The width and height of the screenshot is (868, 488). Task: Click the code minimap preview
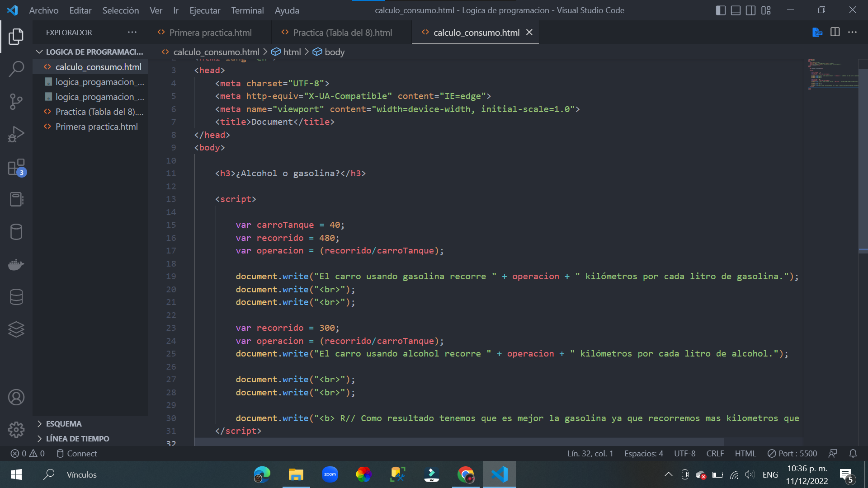tap(832, 75)
